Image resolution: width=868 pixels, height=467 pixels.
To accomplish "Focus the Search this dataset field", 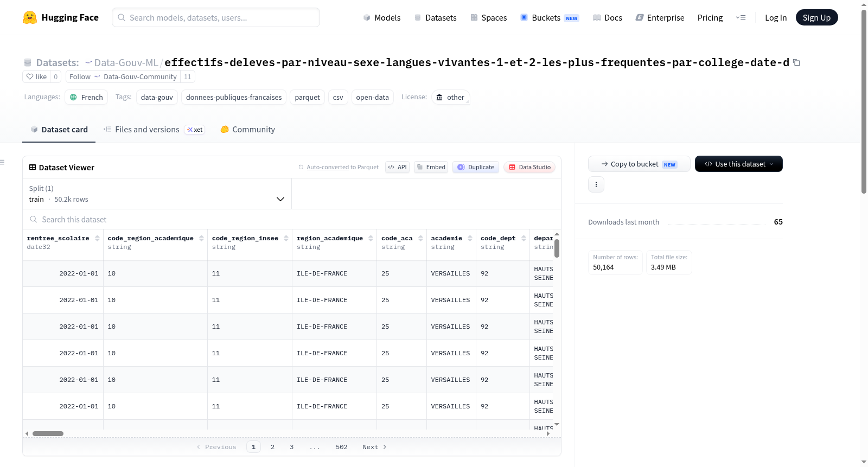I will [x=292, y=220].
